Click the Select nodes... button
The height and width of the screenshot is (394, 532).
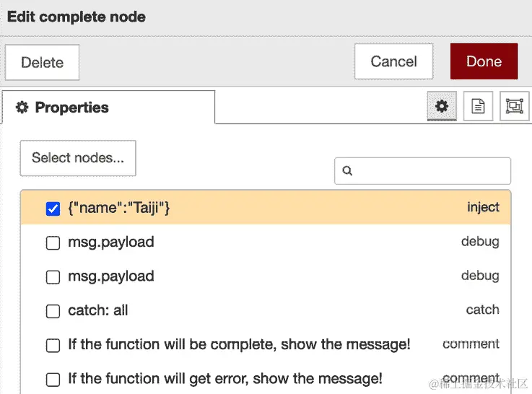78,158
